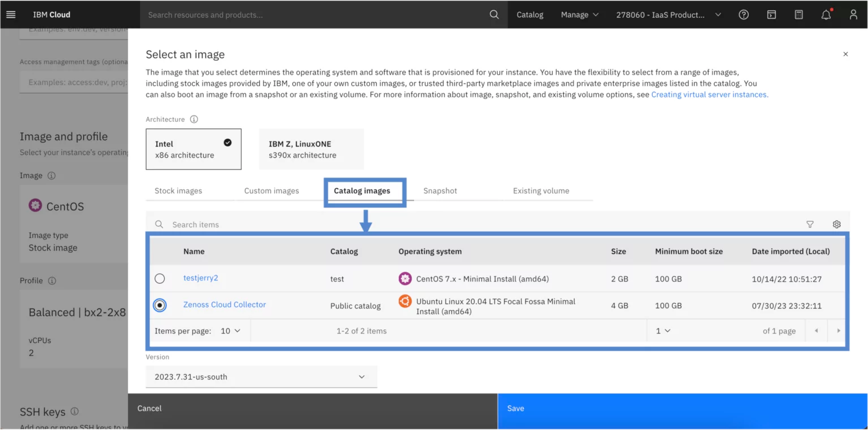Select the testjerry2 radio button
The width and height of the screenshot is (868, 430).
click(x=159, y=278)
